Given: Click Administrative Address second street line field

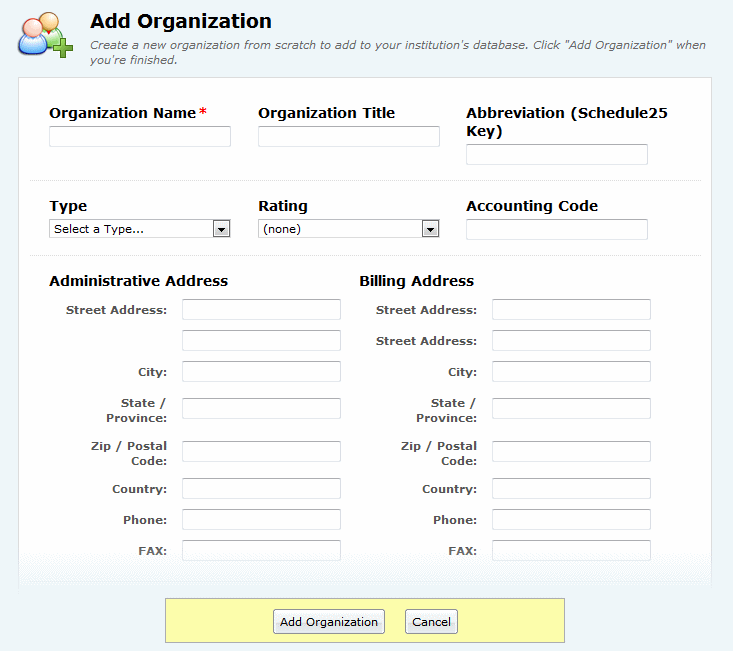Looking at the screenshot, I should (261, 341).
